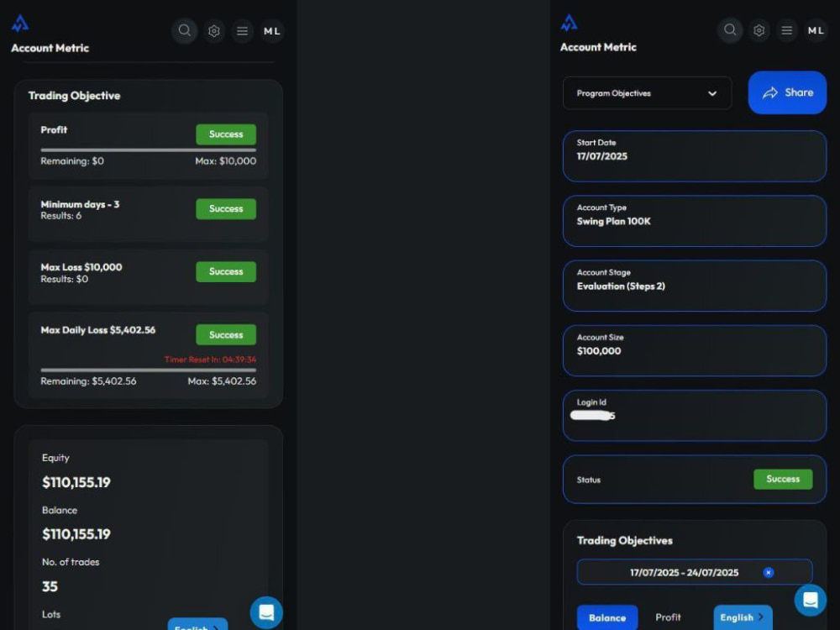Click the Trading Objectives heading in right panel
840x630 pixels.
[625, 540]
